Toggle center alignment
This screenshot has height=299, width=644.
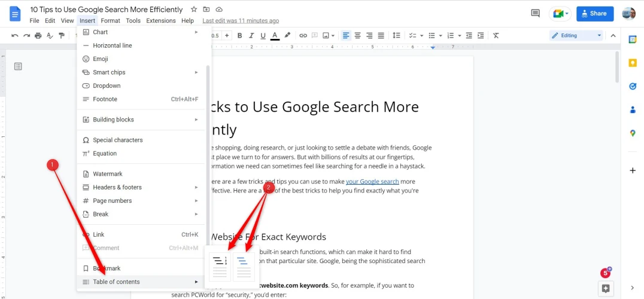click(x=357, y=35)
